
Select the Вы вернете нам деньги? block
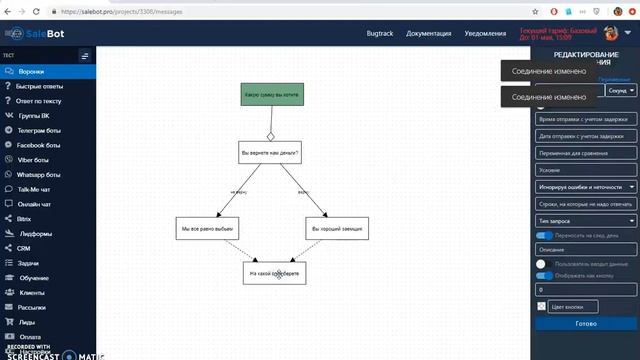pos(270,153)
